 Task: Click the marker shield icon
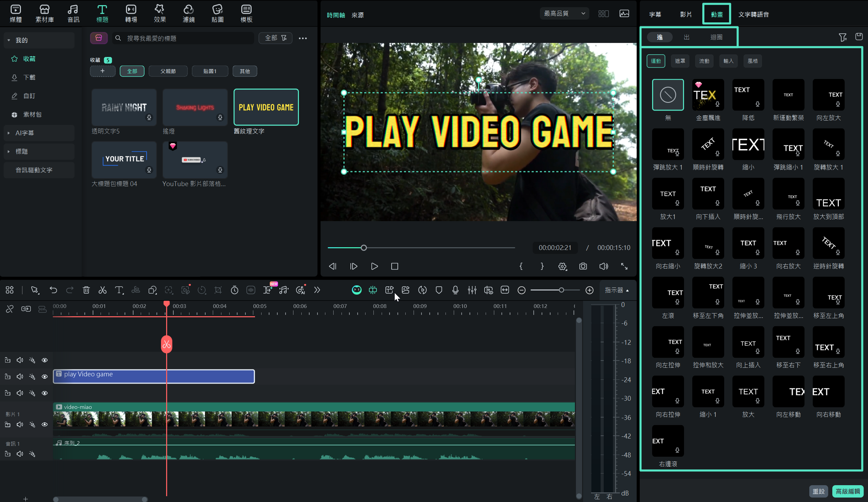point(439,290)
